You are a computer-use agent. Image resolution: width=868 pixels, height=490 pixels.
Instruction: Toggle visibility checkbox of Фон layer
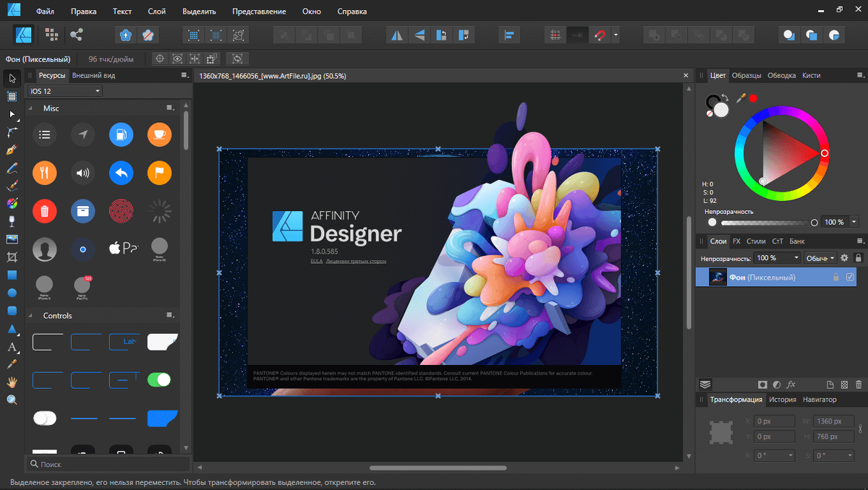tap(850, 277)
